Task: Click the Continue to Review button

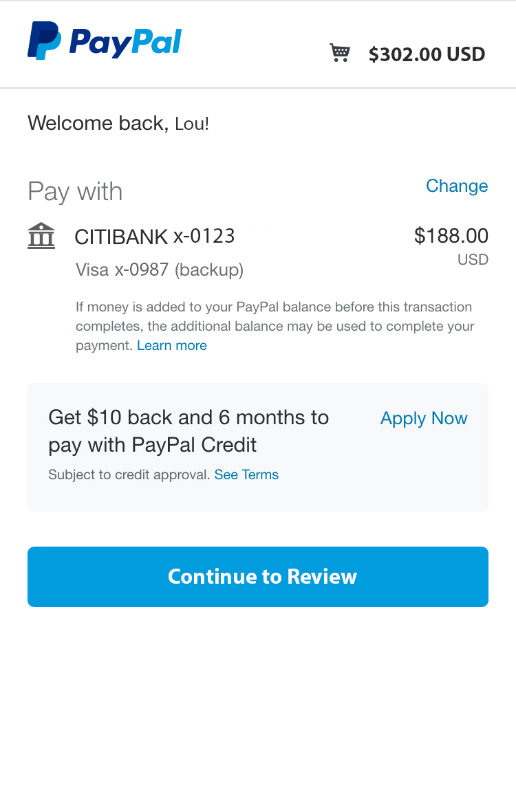Action: coord(258,577)
